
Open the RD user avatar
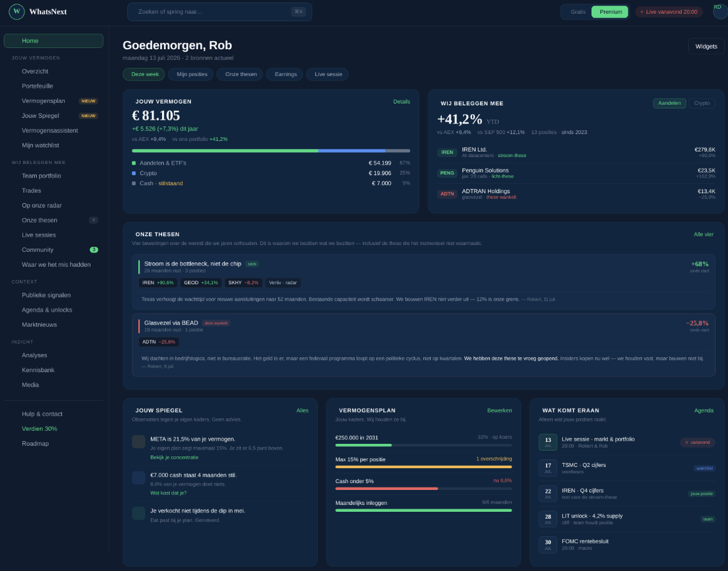(x=720, y=11)
